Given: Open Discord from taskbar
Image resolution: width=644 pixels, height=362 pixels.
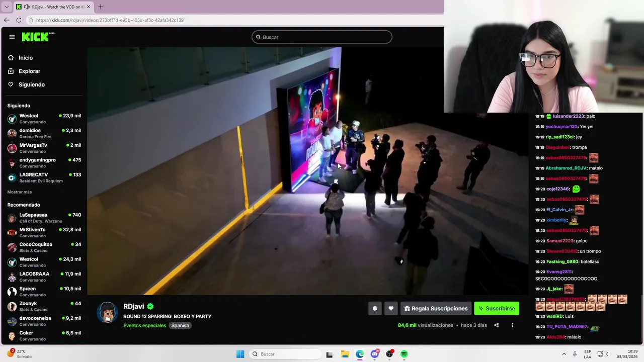Looking at the screenshot, I should [x=375, y=354].
